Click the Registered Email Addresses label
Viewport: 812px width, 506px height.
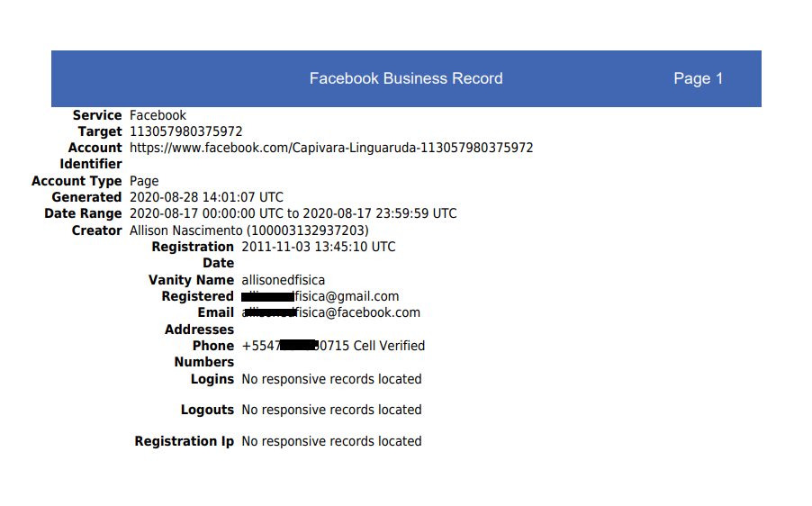[198, 312]
